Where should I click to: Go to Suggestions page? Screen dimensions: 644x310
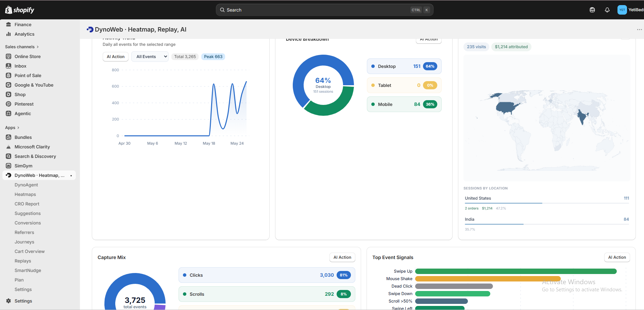coord(28,213)
